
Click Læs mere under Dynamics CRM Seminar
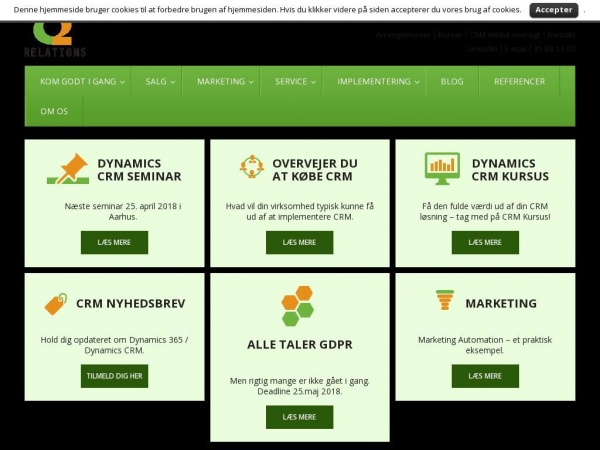[114, 242]
